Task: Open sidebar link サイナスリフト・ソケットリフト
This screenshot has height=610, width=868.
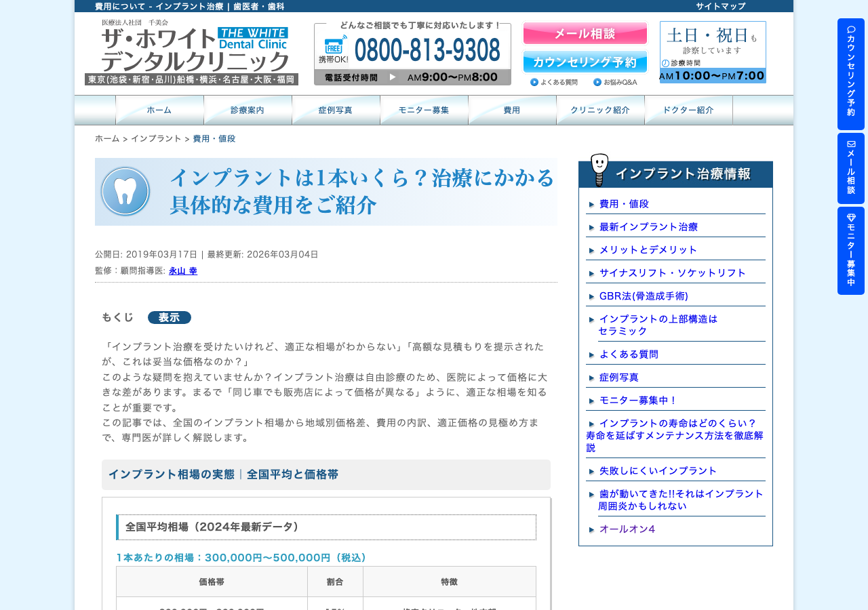Action: tap(673, 272)
